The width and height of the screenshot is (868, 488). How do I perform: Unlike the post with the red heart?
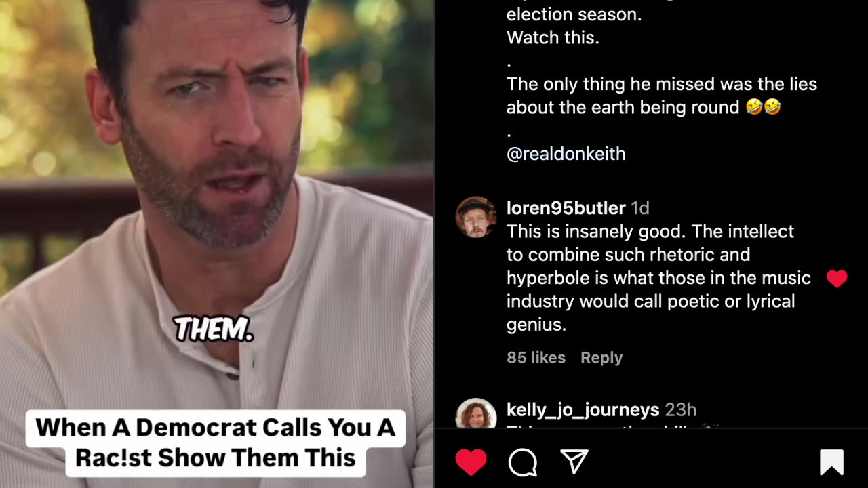pyautogui.click(x=471, y=462)
